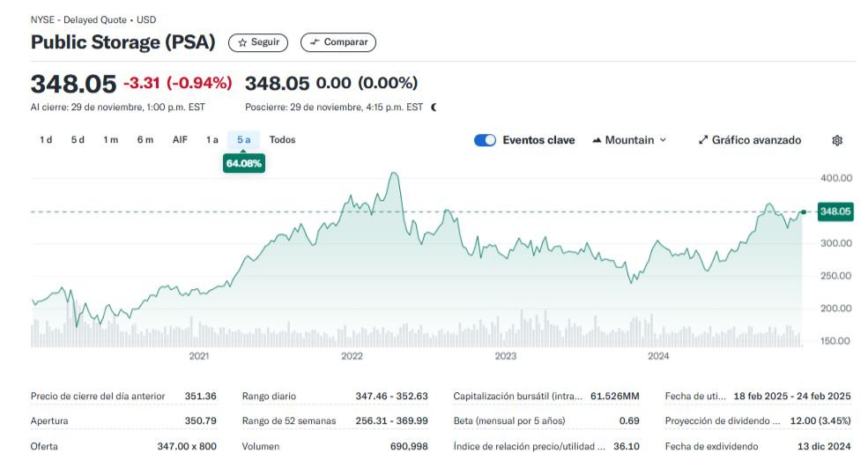Select the 1 m time range
868x453 pixels.
(x=111, y=140)
